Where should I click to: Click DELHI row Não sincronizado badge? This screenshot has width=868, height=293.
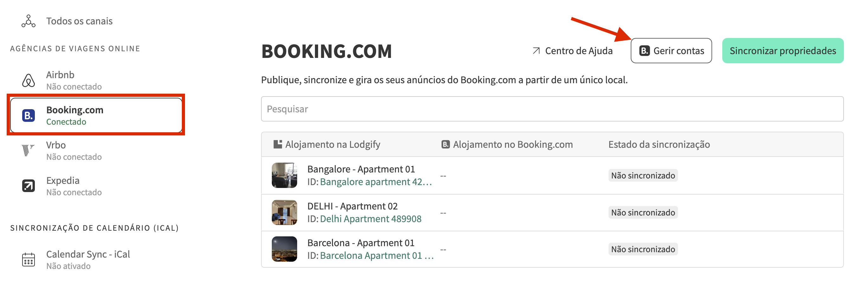[642, 213]
